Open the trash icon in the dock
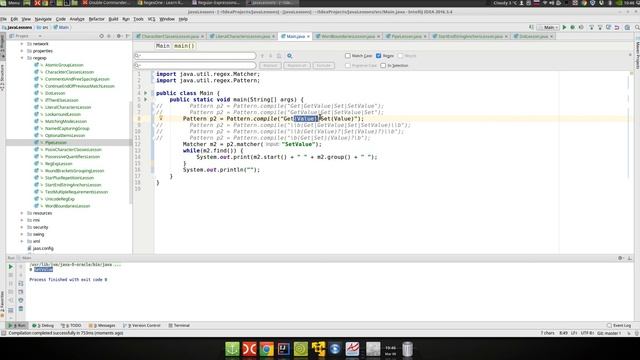Image resolution: width=640 pixels, height=360 pixels. pos(407,349)
